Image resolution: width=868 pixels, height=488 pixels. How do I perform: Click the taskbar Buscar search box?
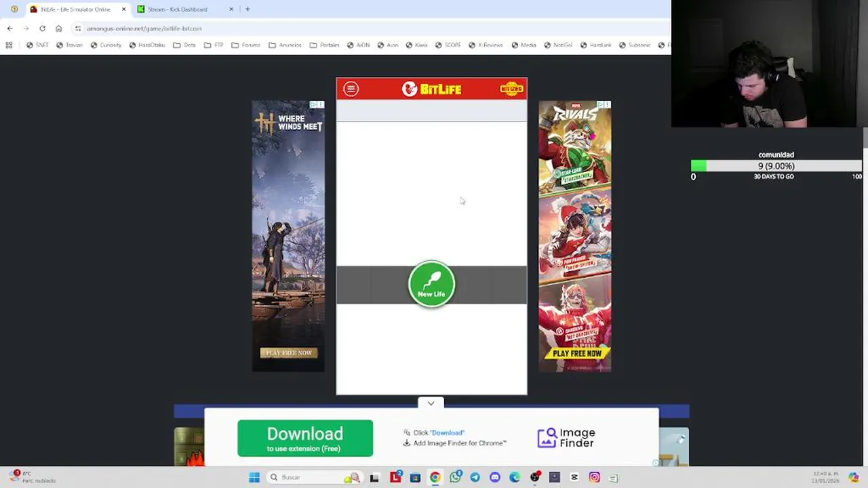pyautogui.click(x=313, y=477)
